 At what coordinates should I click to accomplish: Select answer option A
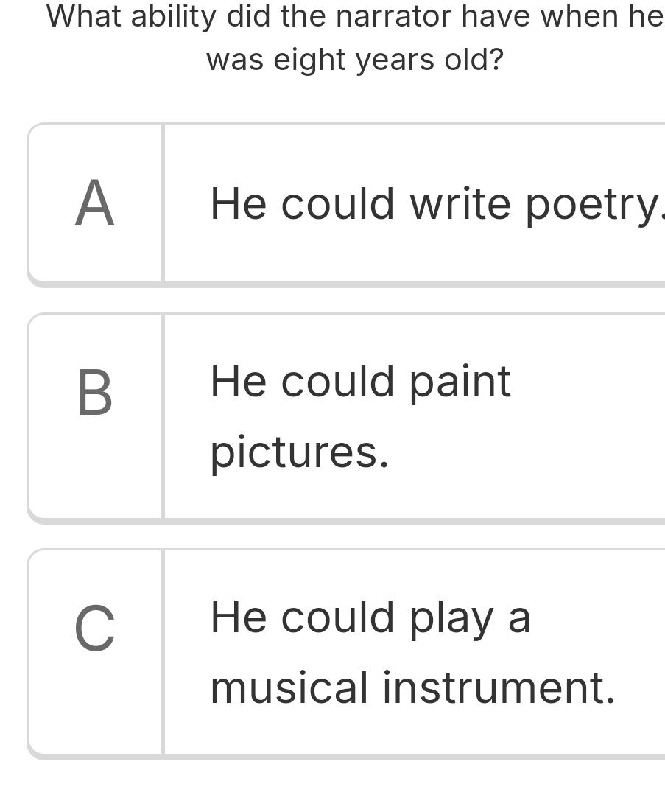pyautogui.click(x=346, y=203)
